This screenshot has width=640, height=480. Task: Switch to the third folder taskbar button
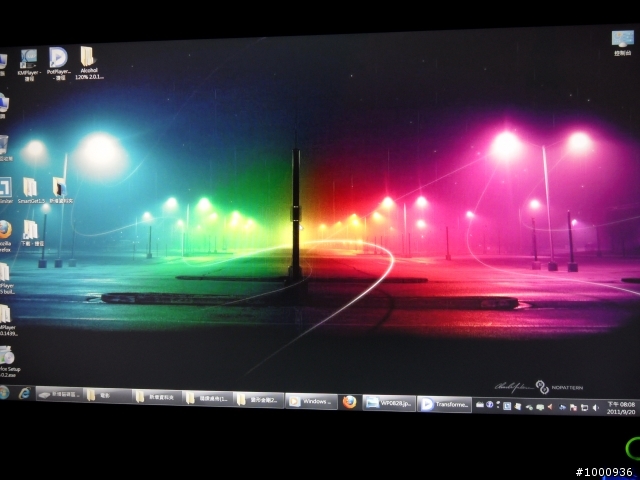tap(157, 397)
